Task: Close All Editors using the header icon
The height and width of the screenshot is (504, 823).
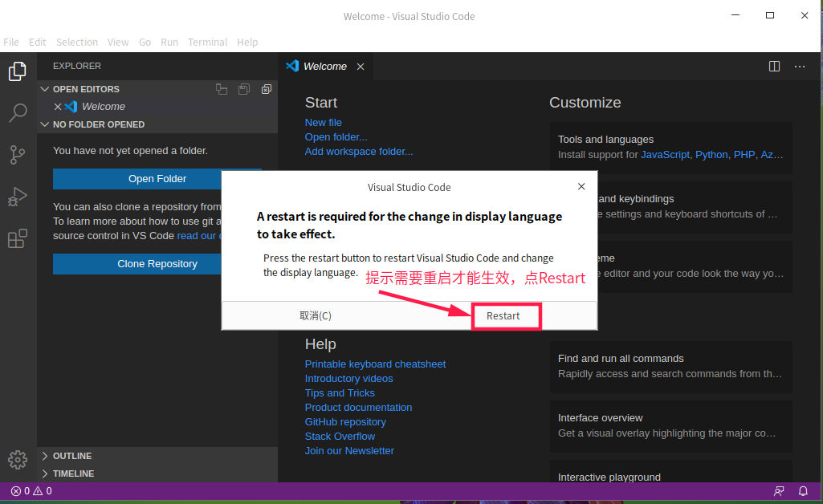Action: [266, 89]
